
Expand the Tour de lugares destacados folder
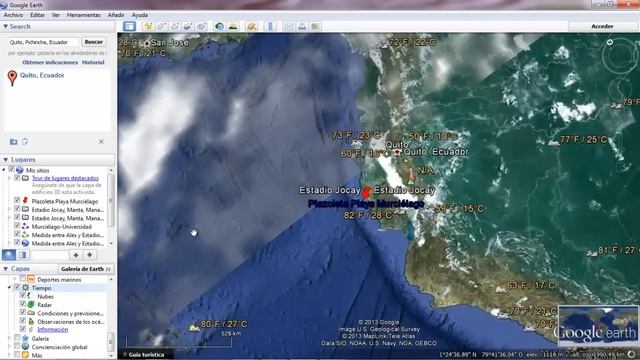click(x=10, y=178)
